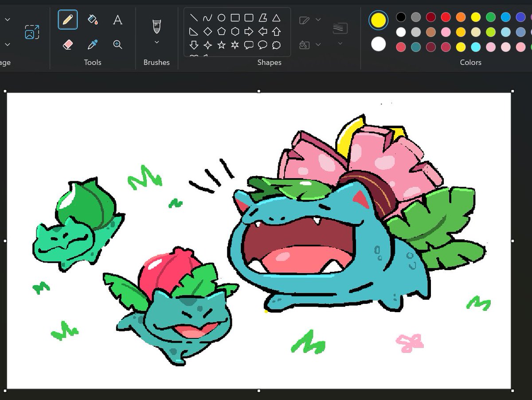Choose the Diamond shape
This screenshot has height=400, width=532.
[207, 31]
